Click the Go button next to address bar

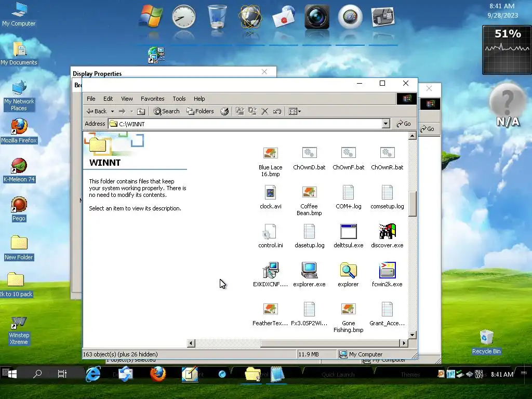pos(403,124)
